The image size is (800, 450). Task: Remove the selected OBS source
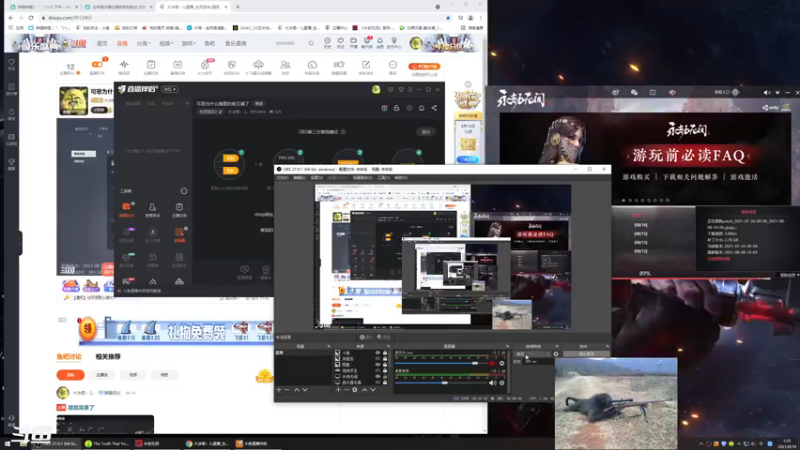(x=346, y=390)
